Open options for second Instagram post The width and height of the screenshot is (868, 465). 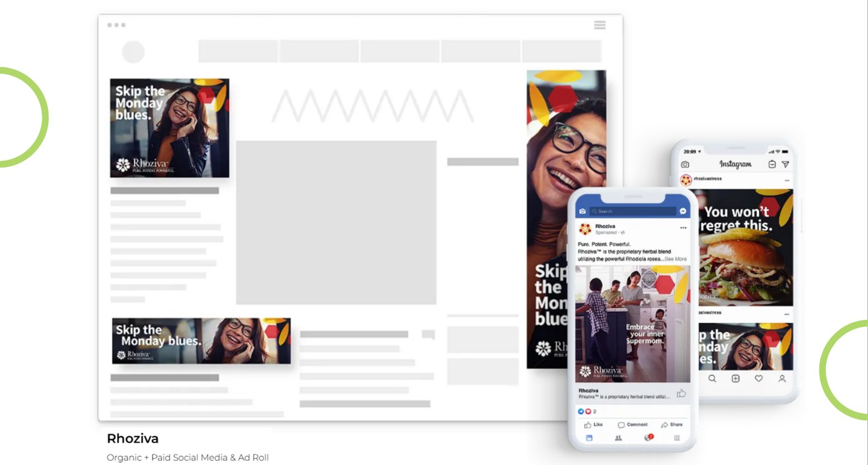click(787, 314)
